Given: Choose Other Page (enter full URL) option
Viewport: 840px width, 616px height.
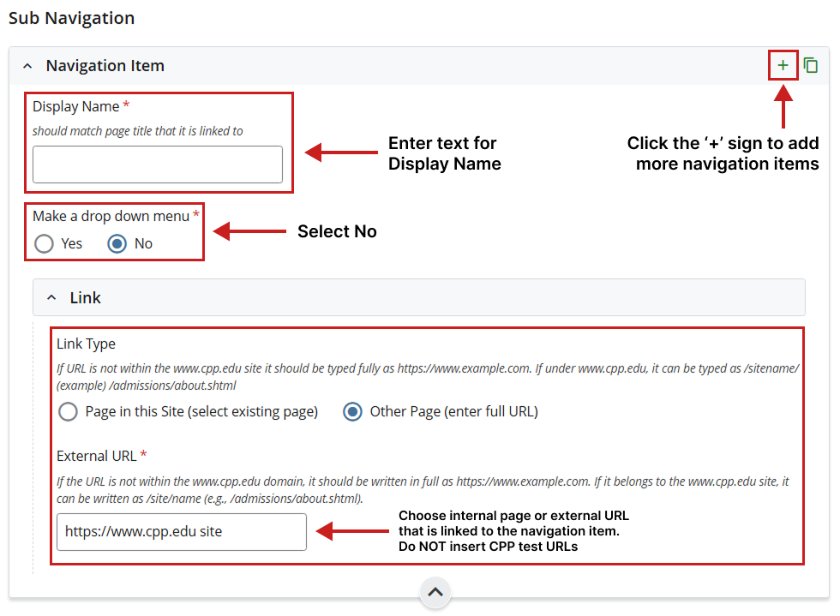Looking at the screenshot, I should [352, 412].
